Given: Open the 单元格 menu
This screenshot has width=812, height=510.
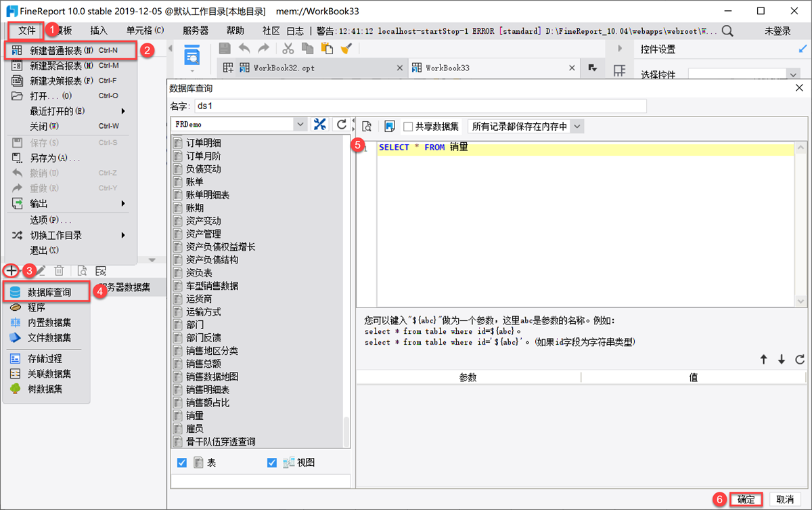Looking at the screenshot, I should click(145, 30).
